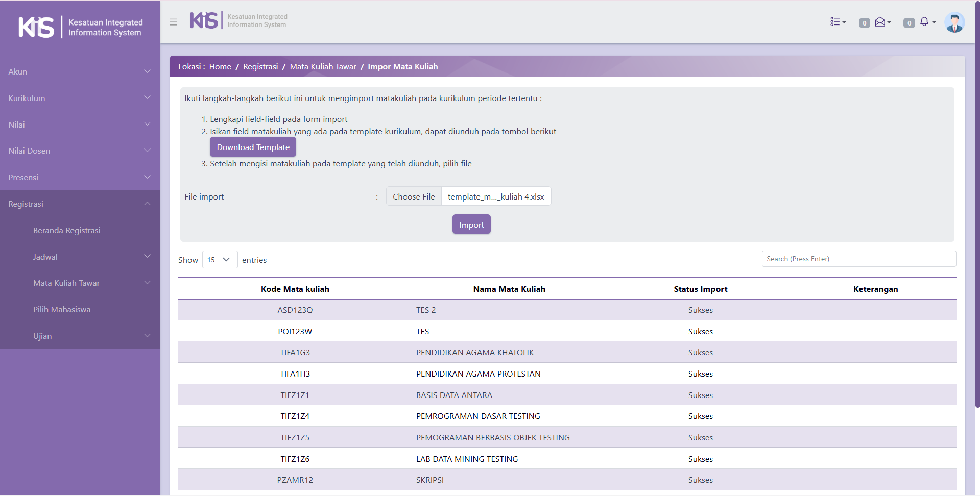980x496 pixels.
Task: Open Pilih Mahasiswa menu item
Action: point(62,310)
